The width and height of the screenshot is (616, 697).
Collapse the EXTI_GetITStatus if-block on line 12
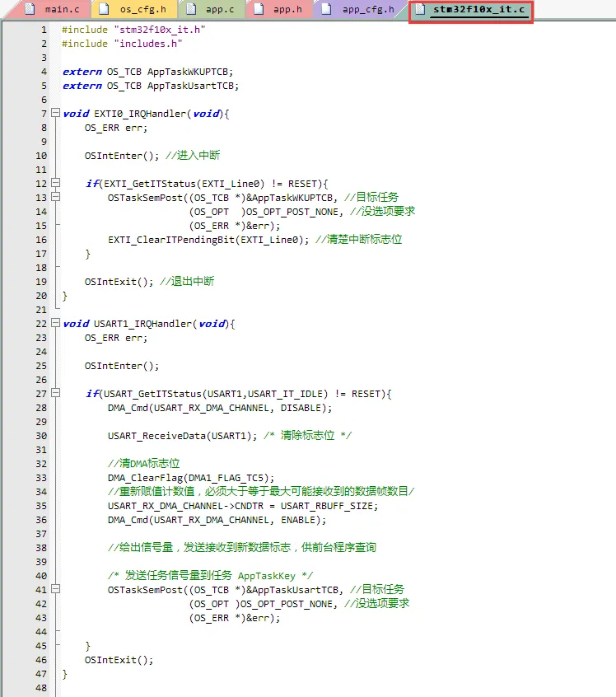55,183
